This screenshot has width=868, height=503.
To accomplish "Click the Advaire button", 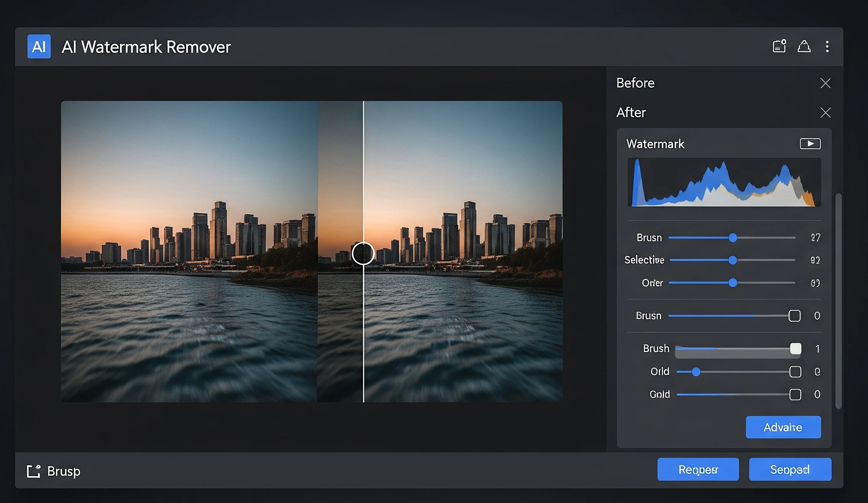I will [x=783, y=427].
